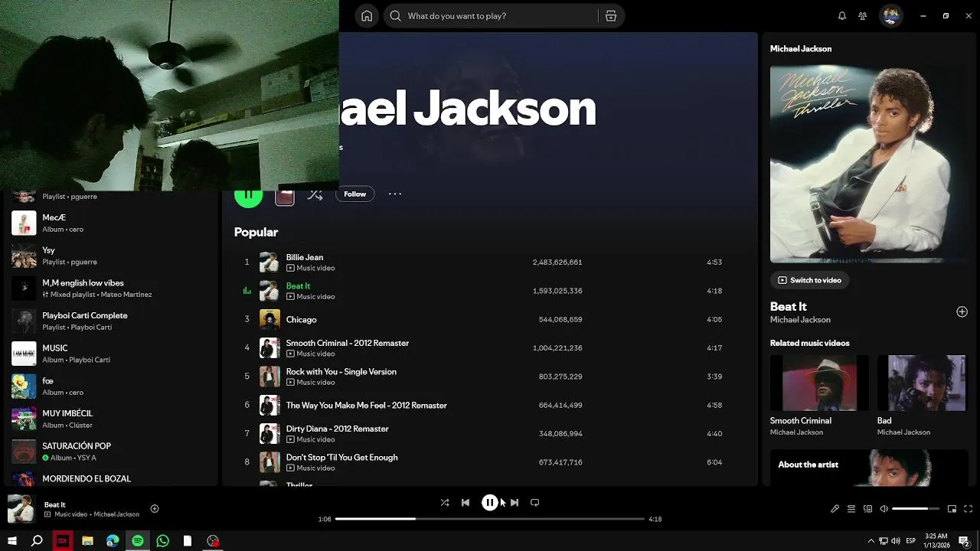Open the Bad related music video
Image resolution: width=980 pixels, height=551 pixels.
(x=923, y=396)
